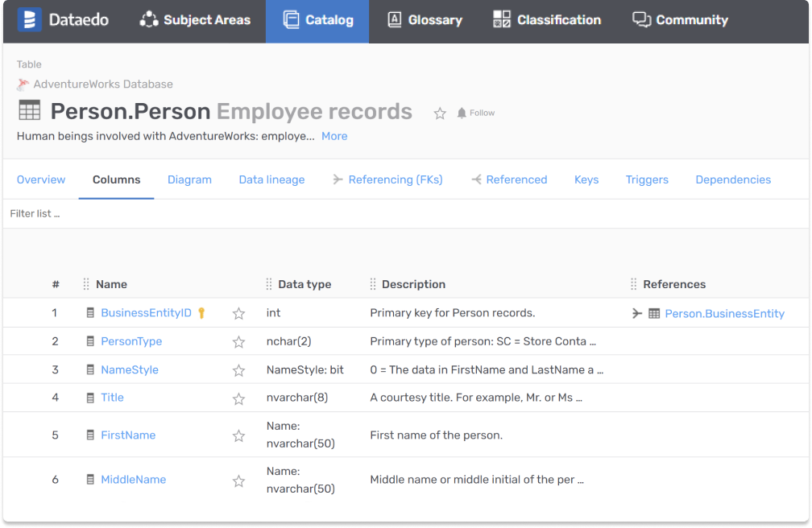Click the primary key icon on BusinessEntityID
Viewport: 812px width, 528px height.
click(202, 313)
